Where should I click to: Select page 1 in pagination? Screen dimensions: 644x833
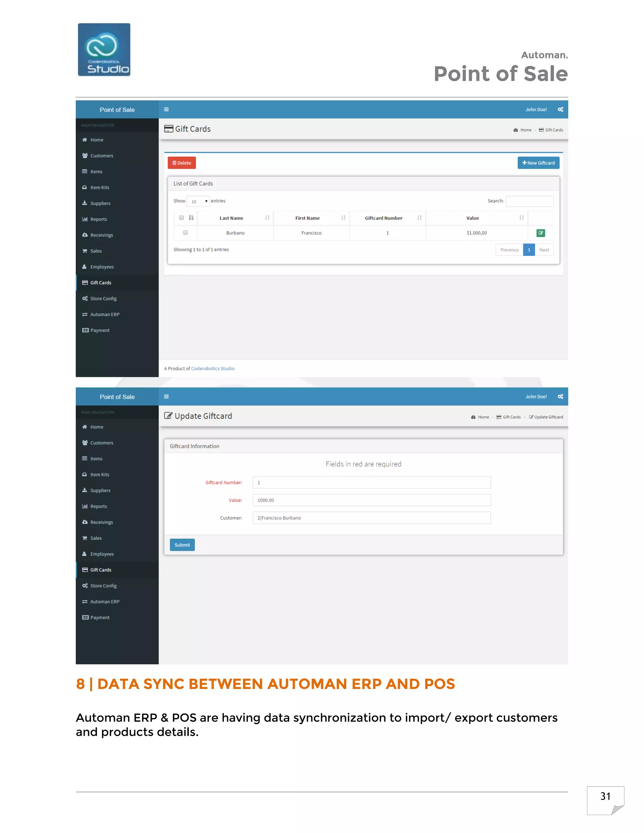click(529, 250)
